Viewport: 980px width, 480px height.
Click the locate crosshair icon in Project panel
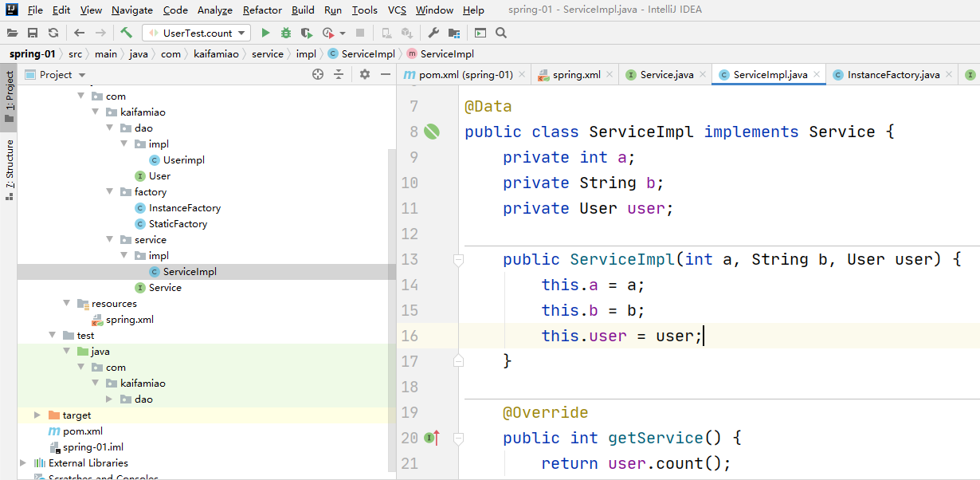click(318, 74)
